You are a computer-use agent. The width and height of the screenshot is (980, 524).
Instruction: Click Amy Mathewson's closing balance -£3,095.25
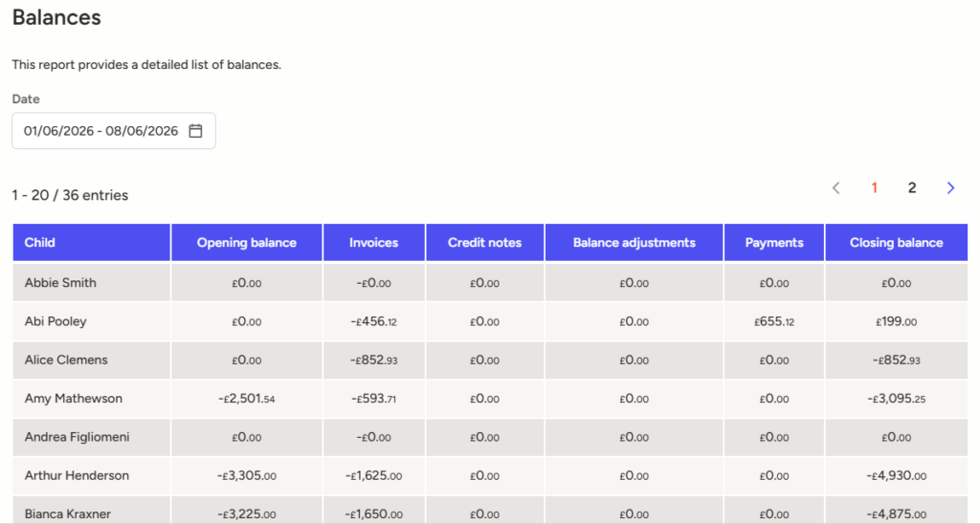pyautogui.click(x=896, y=399)
